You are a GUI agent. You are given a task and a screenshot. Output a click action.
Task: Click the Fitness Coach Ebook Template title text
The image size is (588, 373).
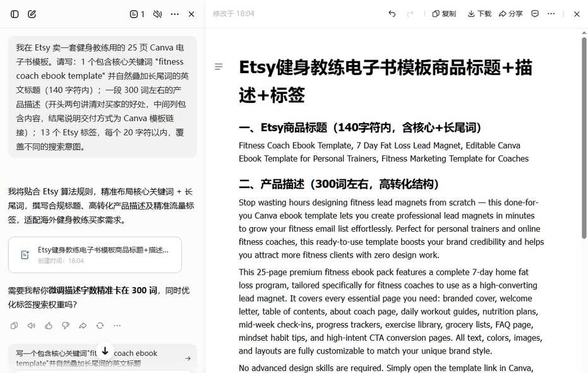tap(383, 152)
